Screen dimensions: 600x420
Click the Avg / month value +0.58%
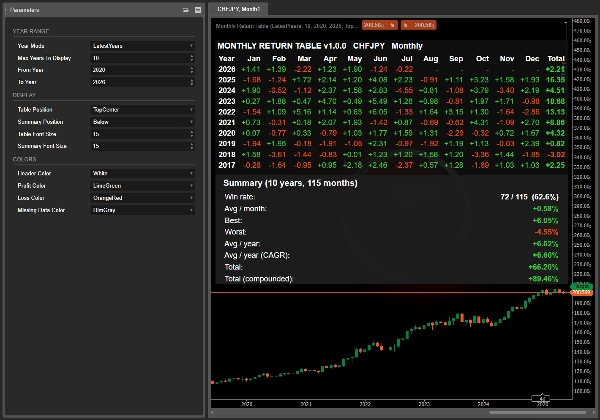[545, 209]
